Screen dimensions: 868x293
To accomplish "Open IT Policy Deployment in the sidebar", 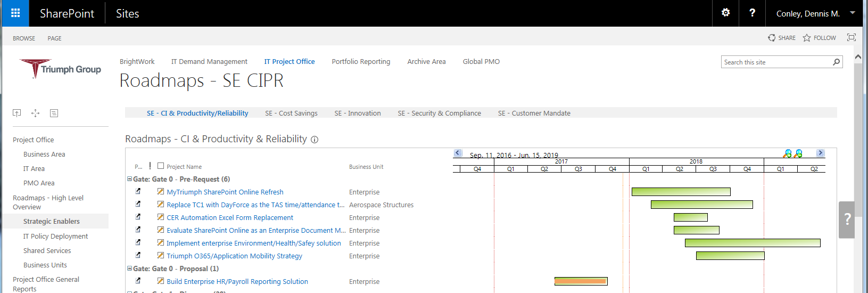I will pos(55,236).
